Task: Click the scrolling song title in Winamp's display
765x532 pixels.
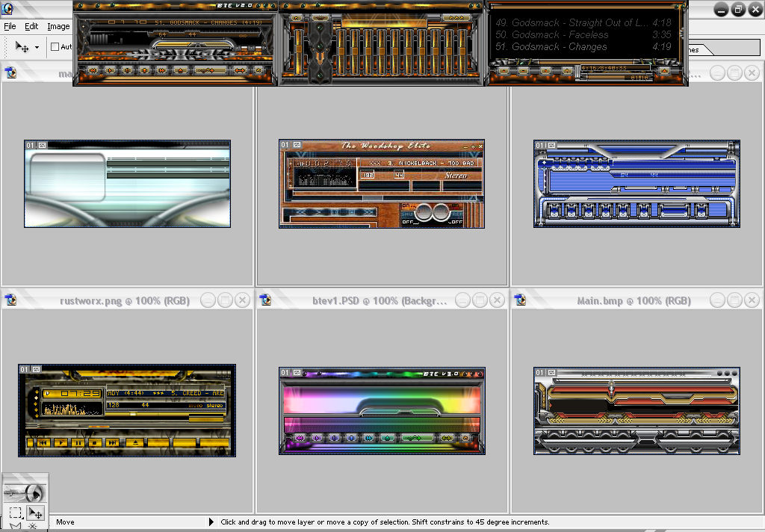Action: coord(208,22)
